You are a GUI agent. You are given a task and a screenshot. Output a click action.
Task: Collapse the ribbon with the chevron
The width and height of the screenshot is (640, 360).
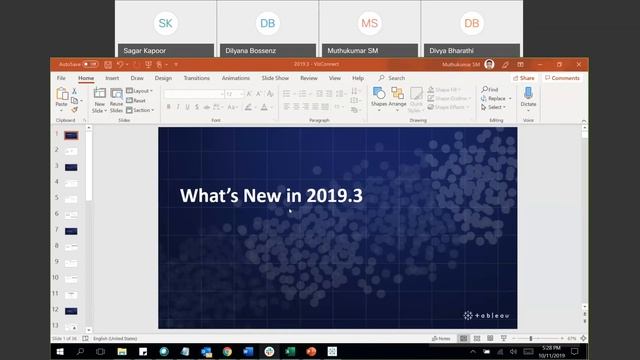point(584,121)
